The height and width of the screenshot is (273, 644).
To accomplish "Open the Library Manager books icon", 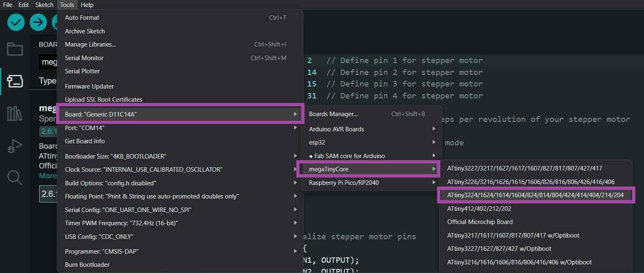I will point(15,113).
